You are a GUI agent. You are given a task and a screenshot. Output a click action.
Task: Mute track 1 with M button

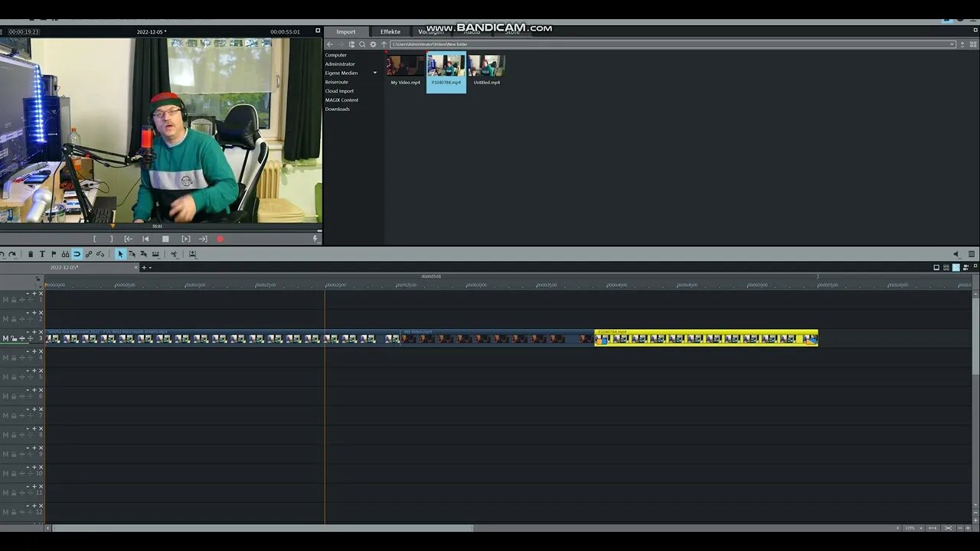(x=5, y=300)
